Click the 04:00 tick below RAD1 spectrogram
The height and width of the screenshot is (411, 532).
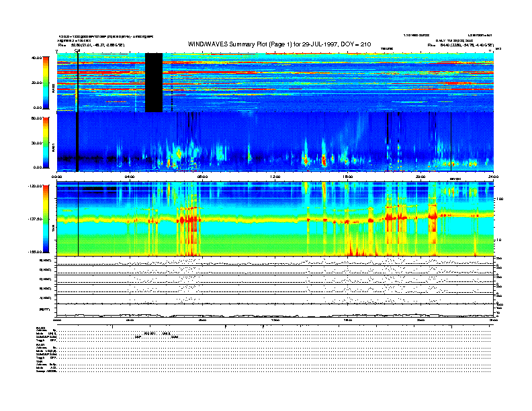[x=130, y=177]
